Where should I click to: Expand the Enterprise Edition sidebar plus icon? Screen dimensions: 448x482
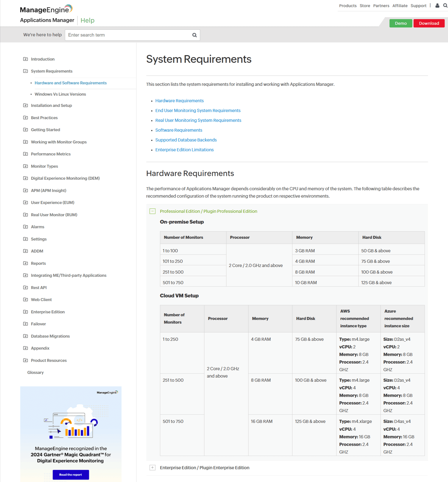[x=26, y=312]
